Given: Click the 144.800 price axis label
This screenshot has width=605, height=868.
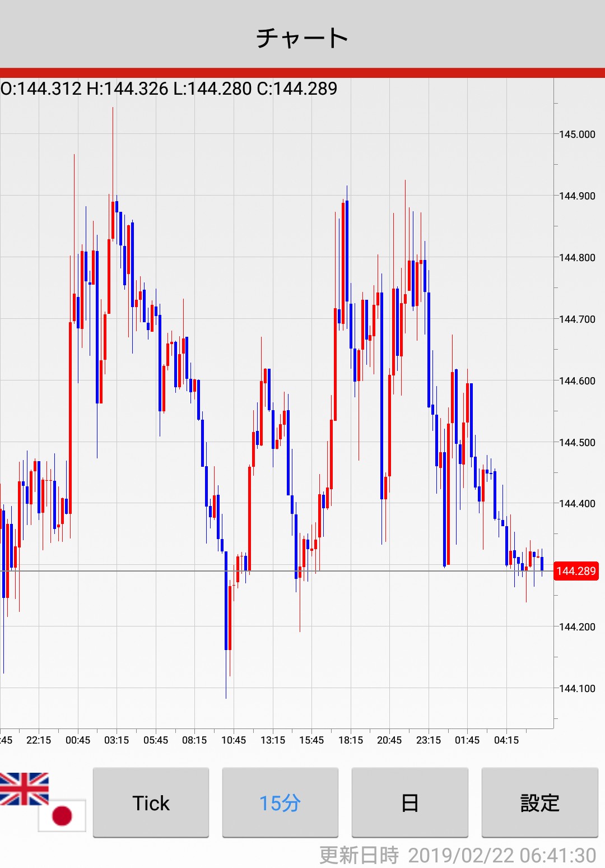Looking at the screenshot, I should point(577,258).
